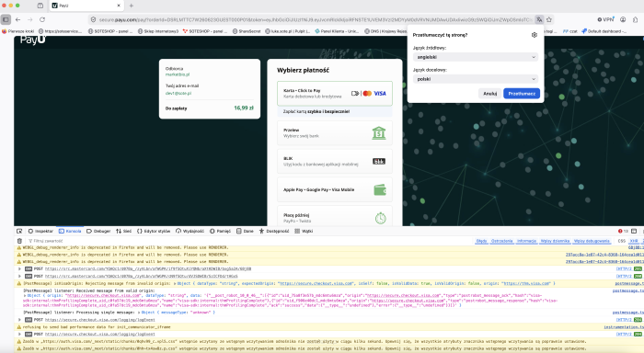Open the extensions icon in the browser toolbar
644x353 pixels.
click(636, 19)
